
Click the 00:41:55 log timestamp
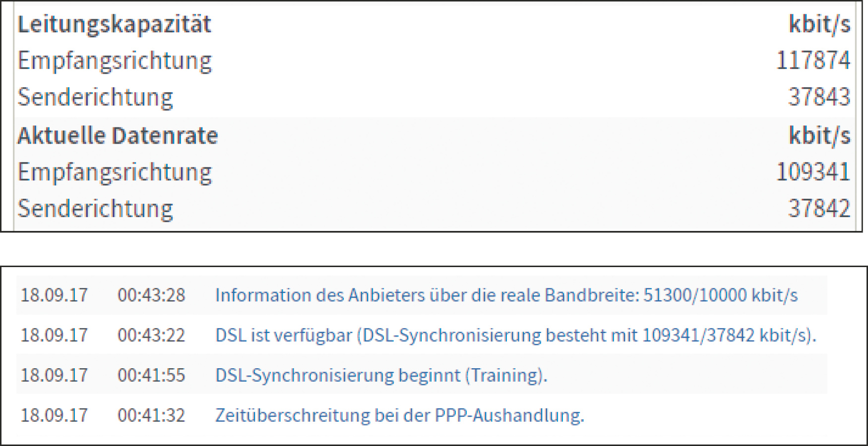(151, 375)
